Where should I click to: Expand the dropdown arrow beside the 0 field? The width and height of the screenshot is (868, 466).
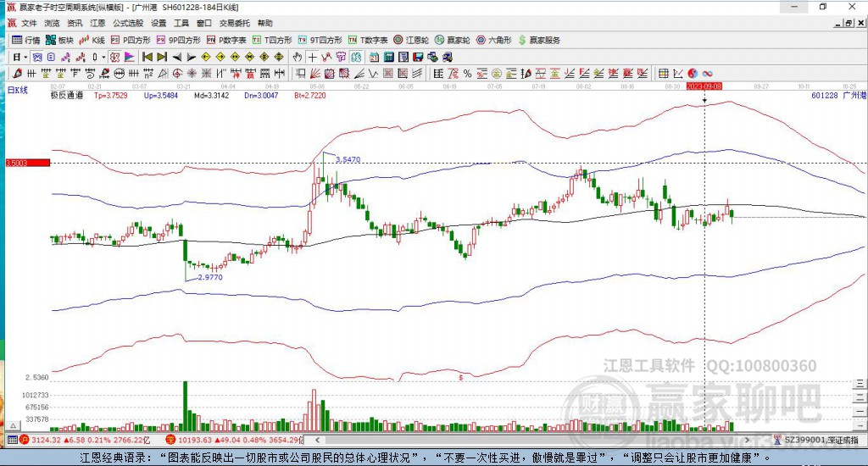[x=103, y=57]
